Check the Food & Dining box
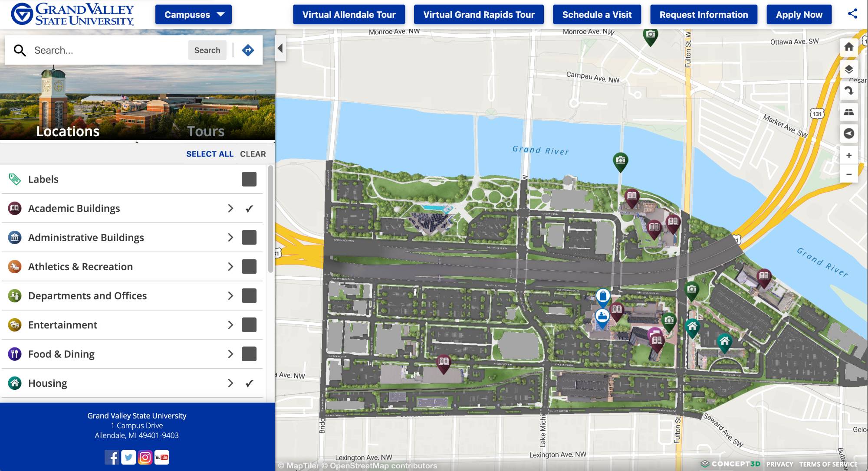This screenshot has width=868, height=471. pos(249,354)
